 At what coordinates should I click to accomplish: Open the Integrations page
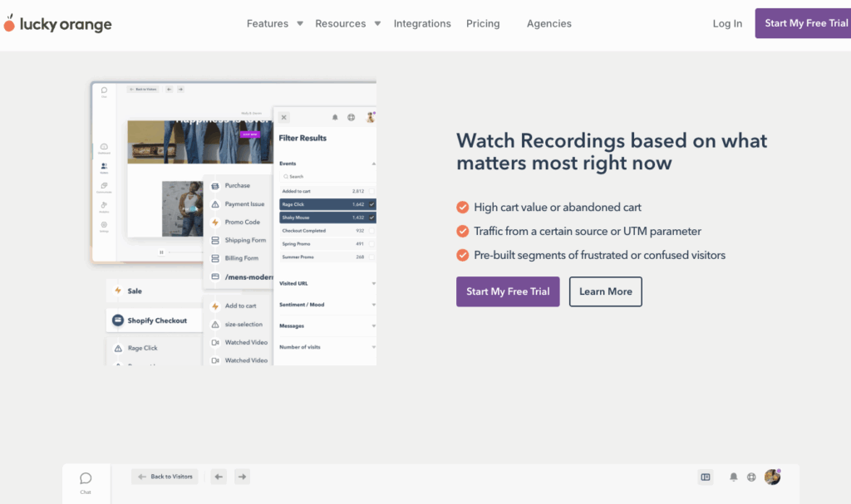coord(422,24)
